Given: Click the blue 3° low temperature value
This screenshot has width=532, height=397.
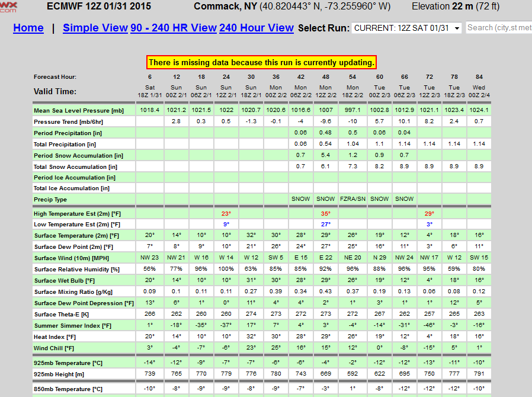Looking at the screenshot, I should click(x=429, y=225).
